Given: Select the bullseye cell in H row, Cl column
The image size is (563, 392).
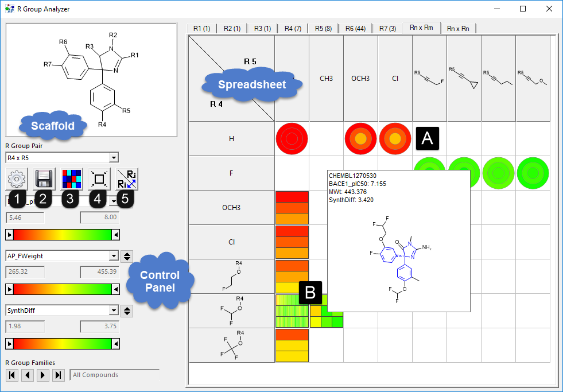Looking at the screenshot, I should pos(395,138).
